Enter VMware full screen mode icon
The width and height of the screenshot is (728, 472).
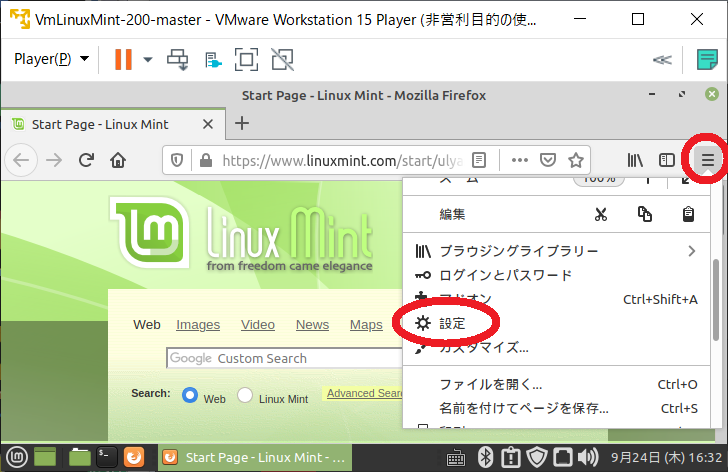tap(246, 59)
